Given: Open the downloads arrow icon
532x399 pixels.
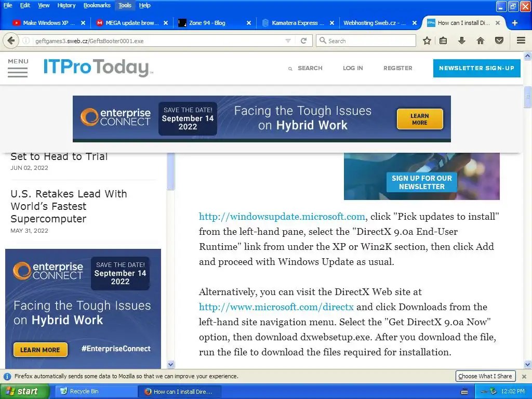Looking at the screenshot, I should [461, 41].
